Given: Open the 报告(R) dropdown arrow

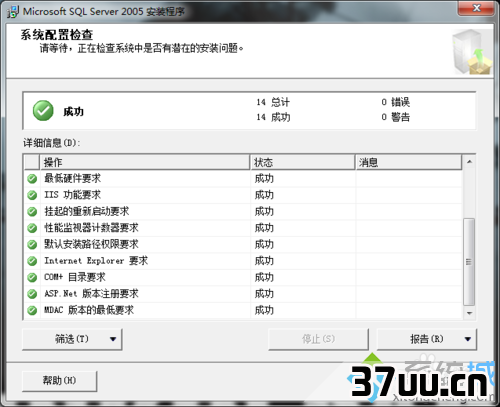Looking at the screenshot, I should pyautogui.click(x=468, y=339).
